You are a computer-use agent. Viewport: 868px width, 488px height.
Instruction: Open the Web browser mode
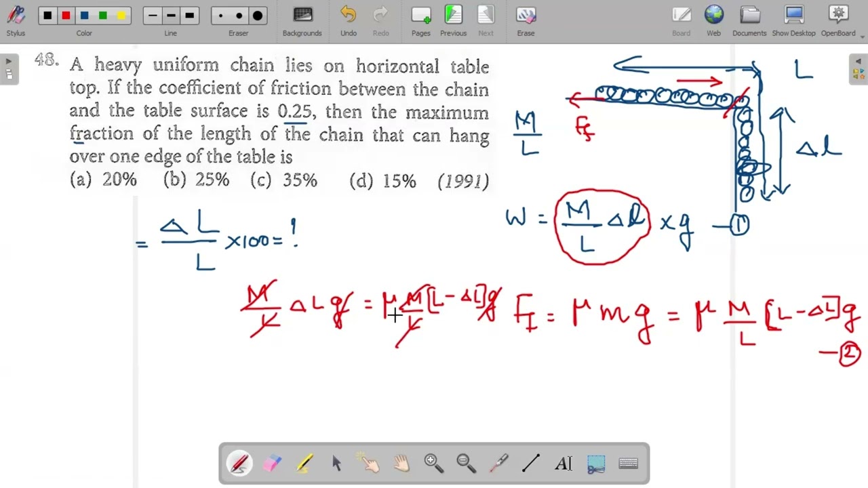(714, 21)
